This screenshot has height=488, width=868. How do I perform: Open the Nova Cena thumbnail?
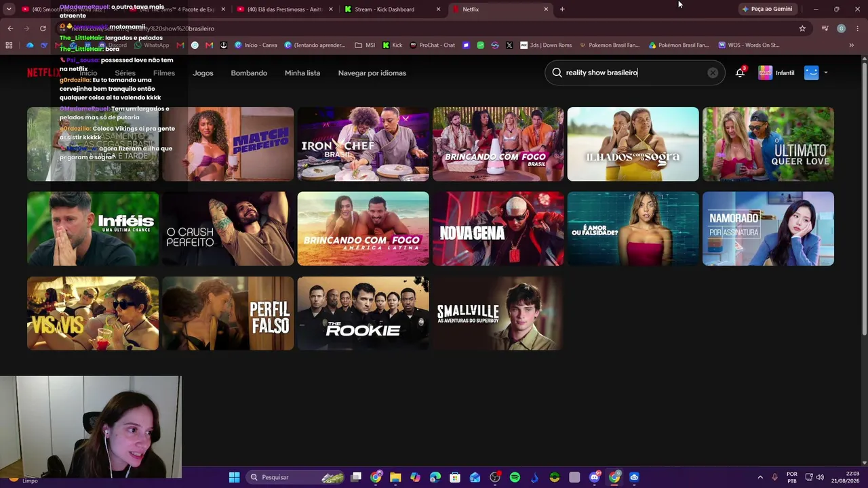click(x=498, y=228)
